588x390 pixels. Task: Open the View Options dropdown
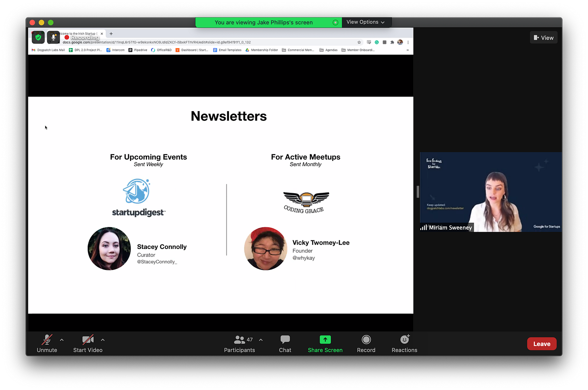[365, 22]
